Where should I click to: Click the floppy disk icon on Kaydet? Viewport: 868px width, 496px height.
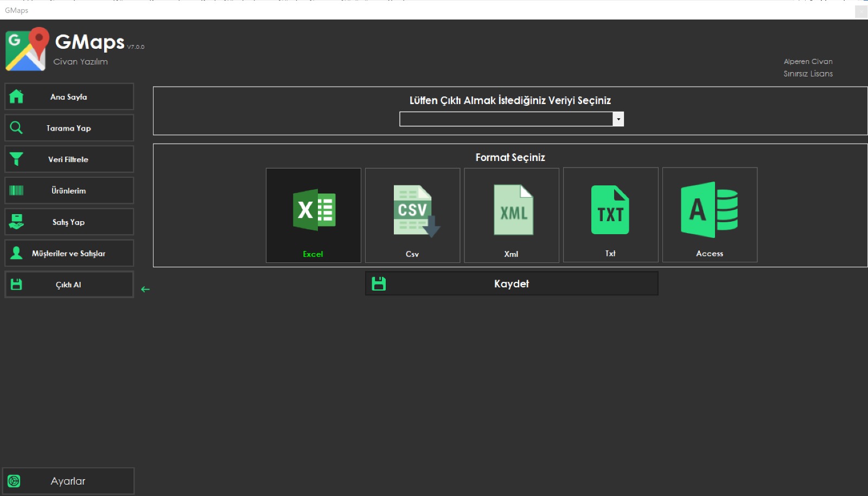click(x=379, y=284)
